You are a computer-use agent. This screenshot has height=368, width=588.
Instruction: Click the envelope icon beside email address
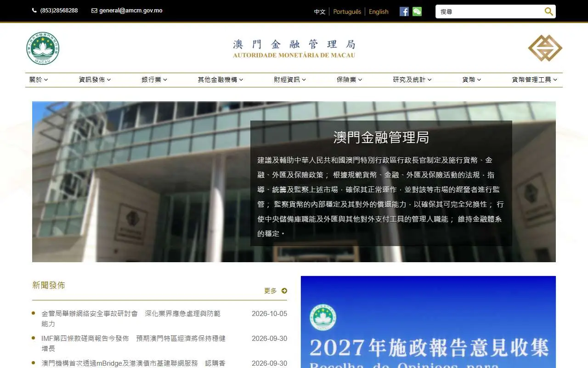pos(94,11)
